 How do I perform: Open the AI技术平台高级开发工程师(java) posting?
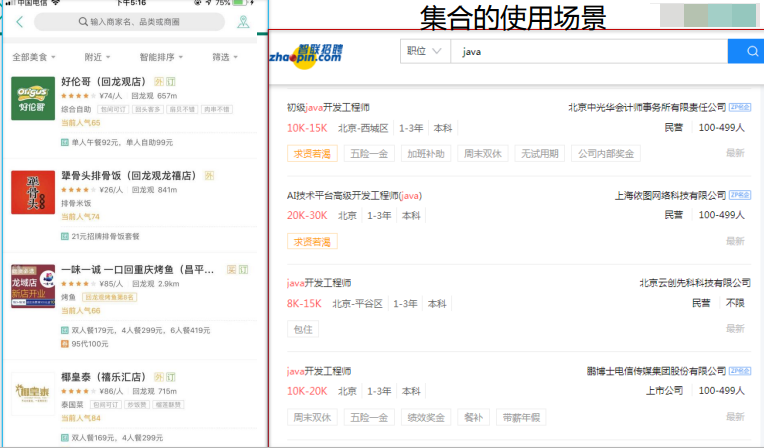click(354, 195)
